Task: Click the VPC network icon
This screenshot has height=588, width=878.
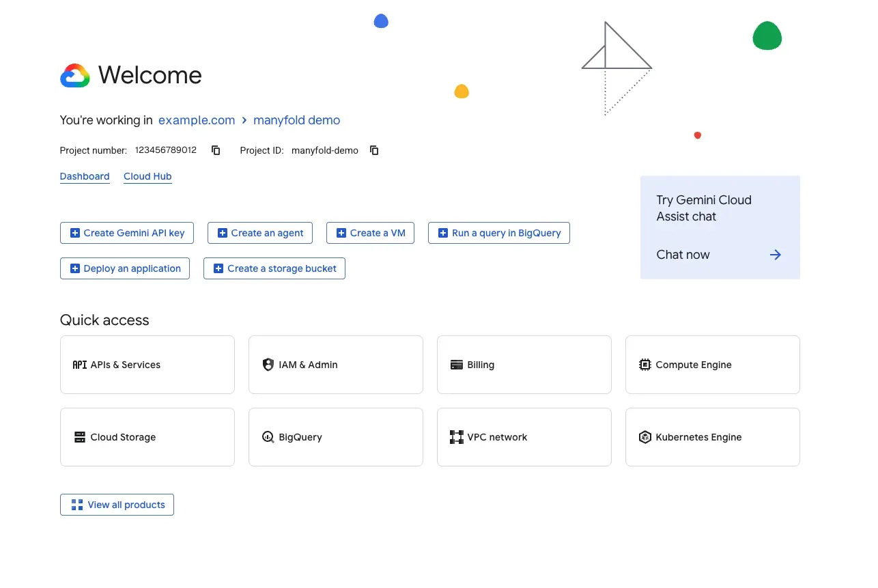Action: (x=457, y=437)
